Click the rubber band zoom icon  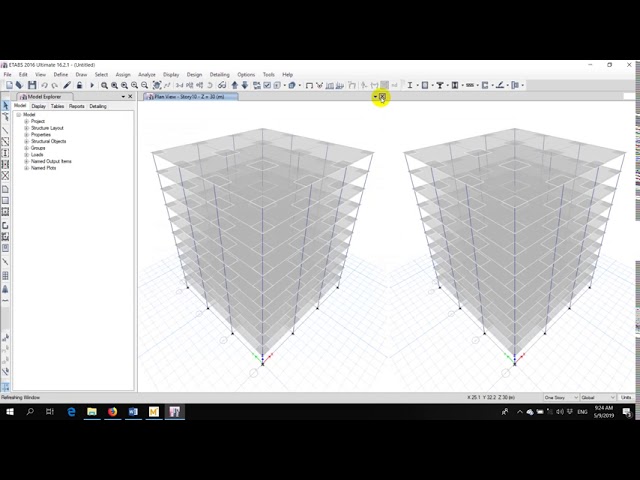click(x=104, y=85)
